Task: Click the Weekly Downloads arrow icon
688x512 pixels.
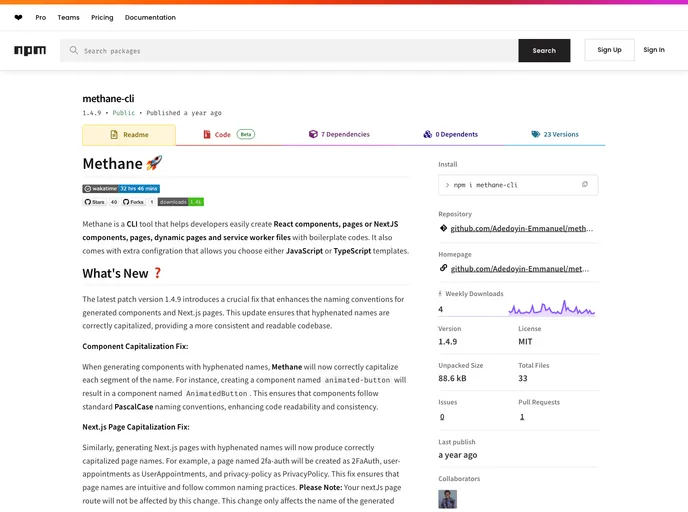Action: (x=440, y=294)
